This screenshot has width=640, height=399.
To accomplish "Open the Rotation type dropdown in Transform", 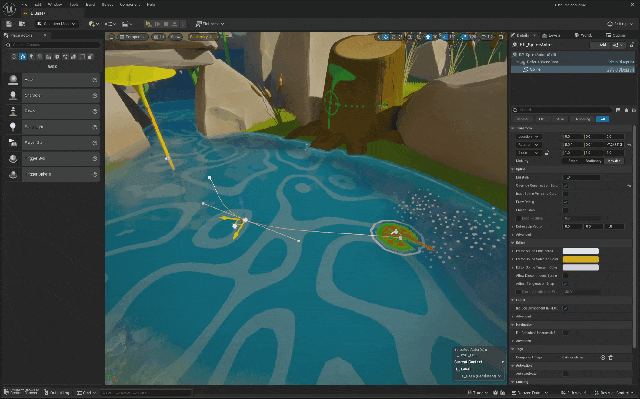I will coord(529,145).
